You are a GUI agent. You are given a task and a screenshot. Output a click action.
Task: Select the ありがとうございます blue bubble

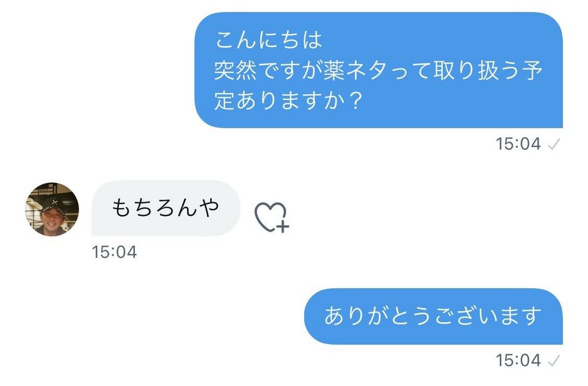tap(433, 316)
